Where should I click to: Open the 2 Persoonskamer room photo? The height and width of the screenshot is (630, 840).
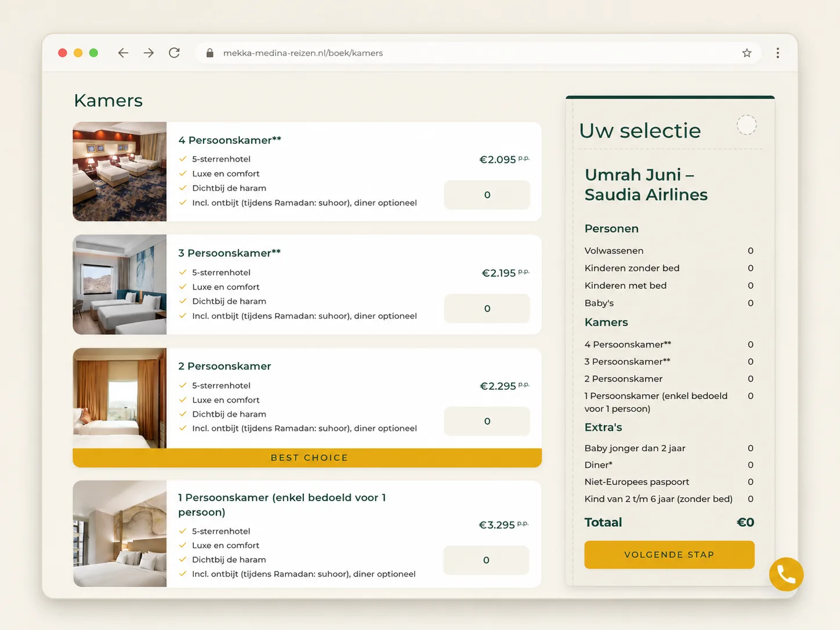point(120,398)
